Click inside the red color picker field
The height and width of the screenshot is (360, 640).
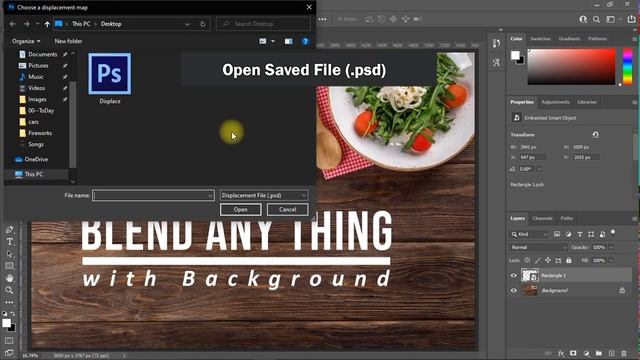click(x=571, y=67)
